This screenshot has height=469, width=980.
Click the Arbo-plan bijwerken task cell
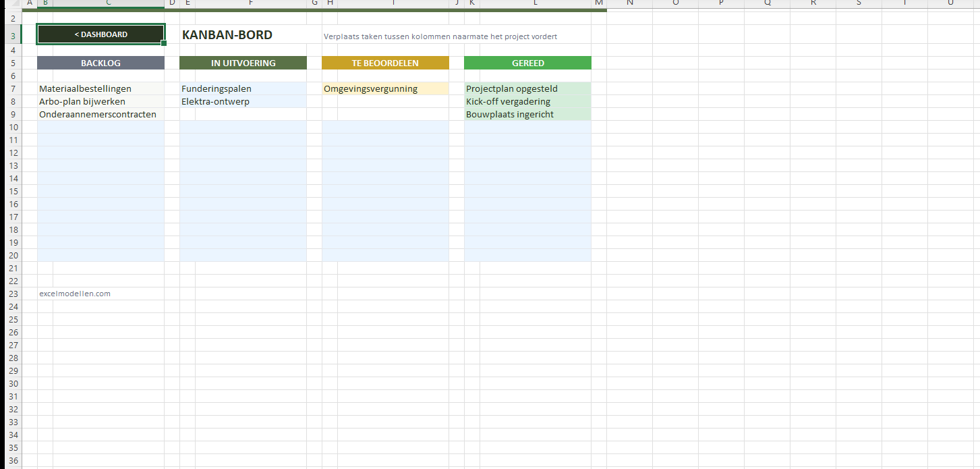point(82,101)
